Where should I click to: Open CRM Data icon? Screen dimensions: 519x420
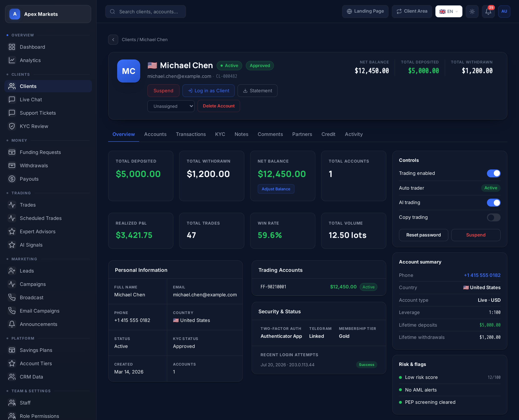pos(12,377)
